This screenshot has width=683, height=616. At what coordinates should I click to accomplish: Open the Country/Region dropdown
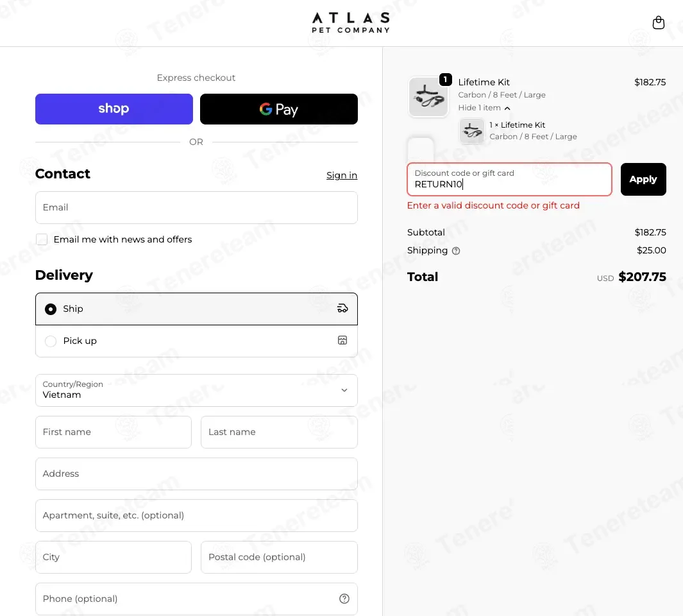[196, 390]
